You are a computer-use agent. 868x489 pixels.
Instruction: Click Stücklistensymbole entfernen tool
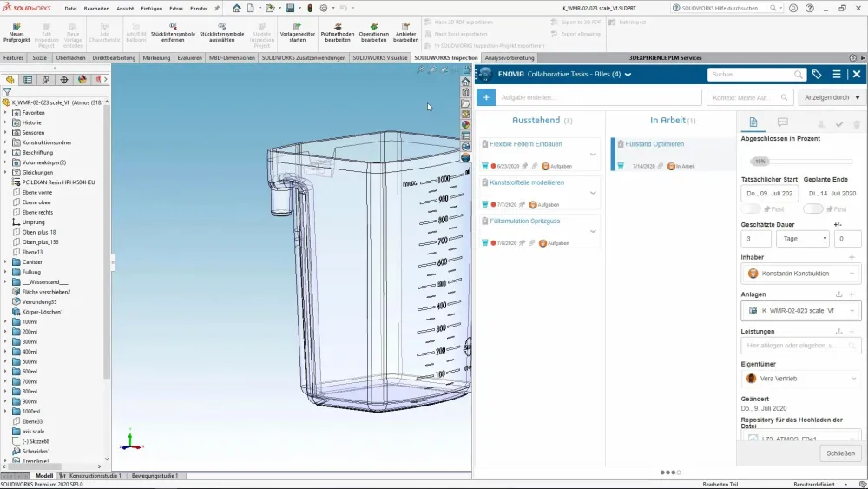(x=173, y=33)
